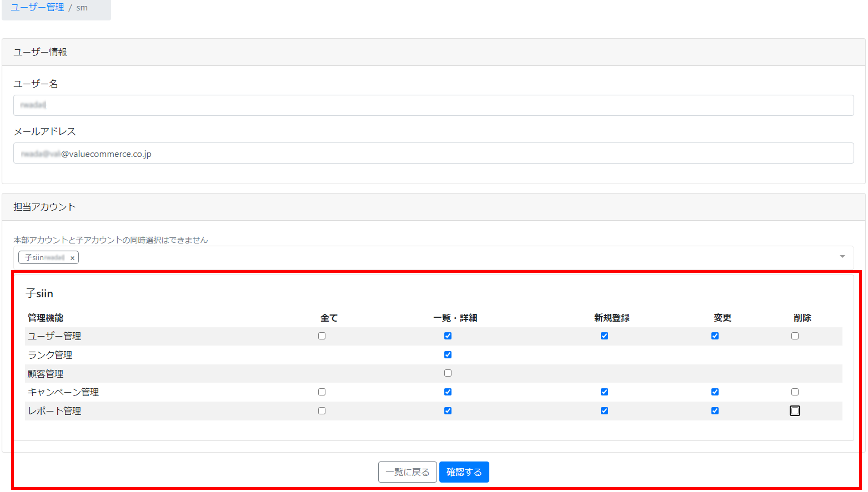Image resolution: width=868 pixels, height=492 pixels.
Task: Click the 全て column header
Action: (x=329, y=318)
